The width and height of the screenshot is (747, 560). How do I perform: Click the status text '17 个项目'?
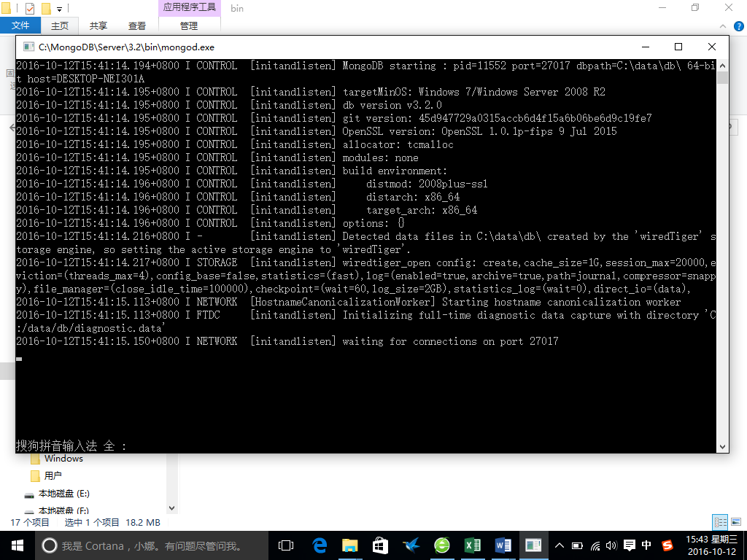tap(30, 522)
